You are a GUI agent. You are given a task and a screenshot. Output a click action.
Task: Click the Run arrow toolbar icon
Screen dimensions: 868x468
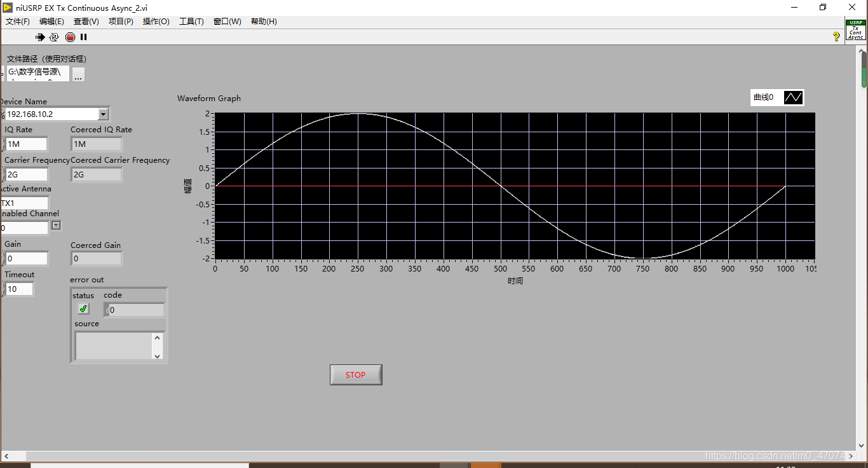coord(40,37)
